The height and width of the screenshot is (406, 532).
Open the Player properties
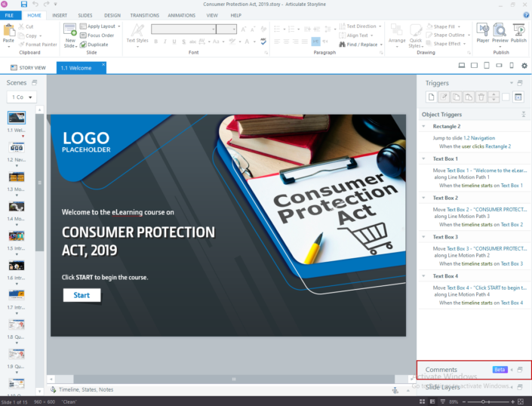[x=483, y=33]
